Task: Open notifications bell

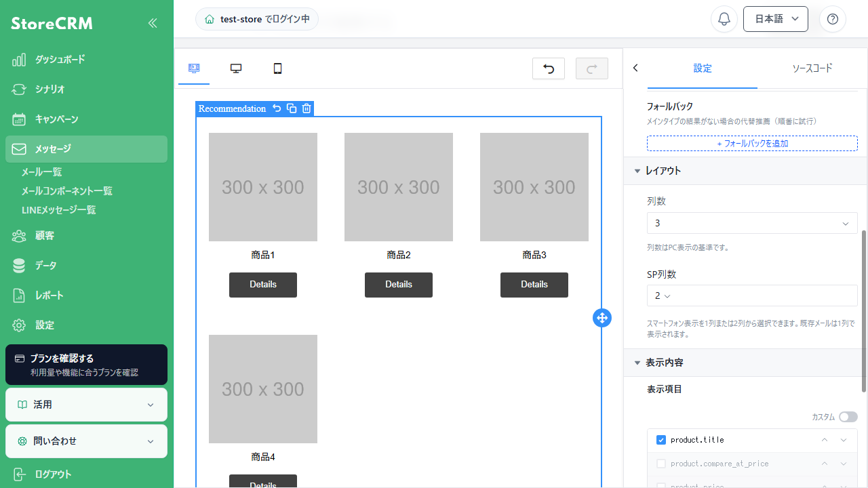Action: tap(724, 19)
